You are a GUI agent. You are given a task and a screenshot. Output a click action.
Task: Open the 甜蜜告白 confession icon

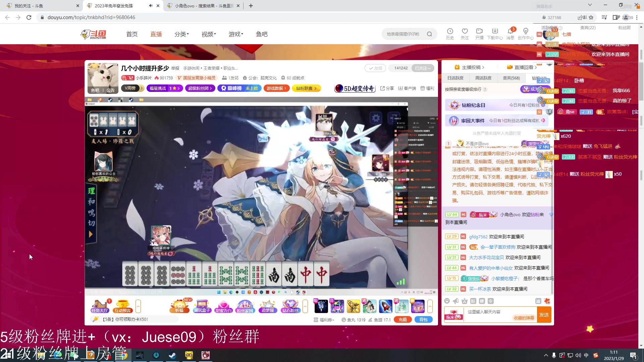[x=223, y=306]
